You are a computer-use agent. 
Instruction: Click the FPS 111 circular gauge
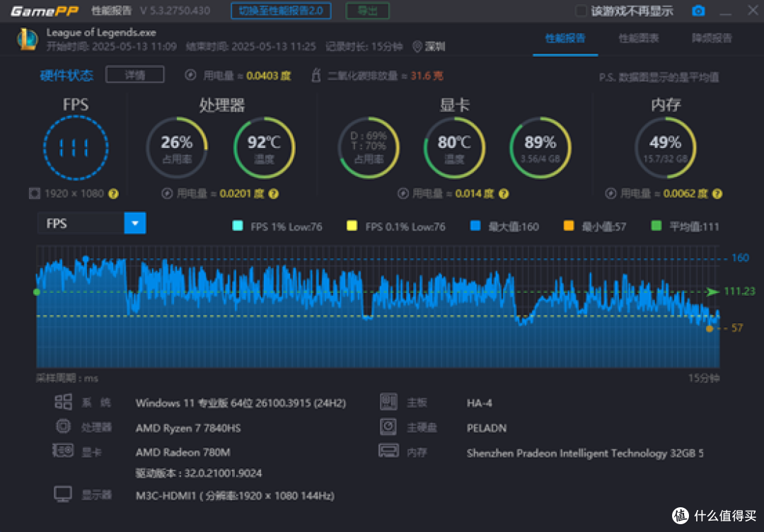click(76, 147)
